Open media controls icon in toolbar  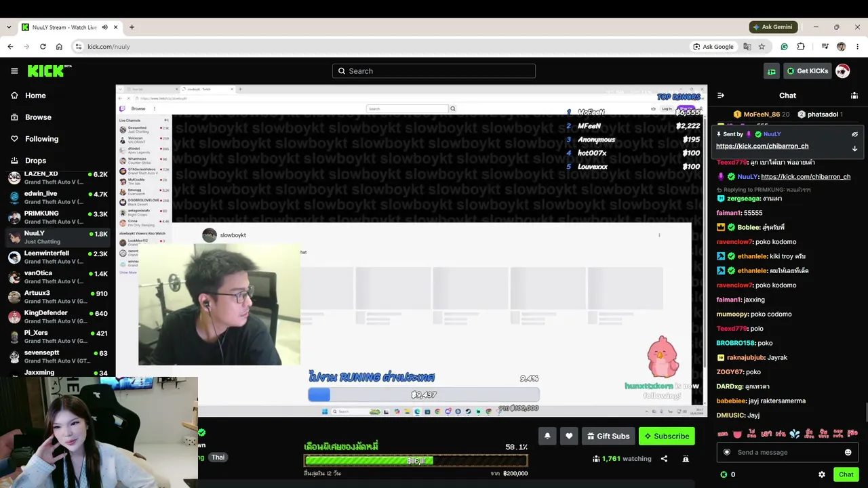coord(825,47)
